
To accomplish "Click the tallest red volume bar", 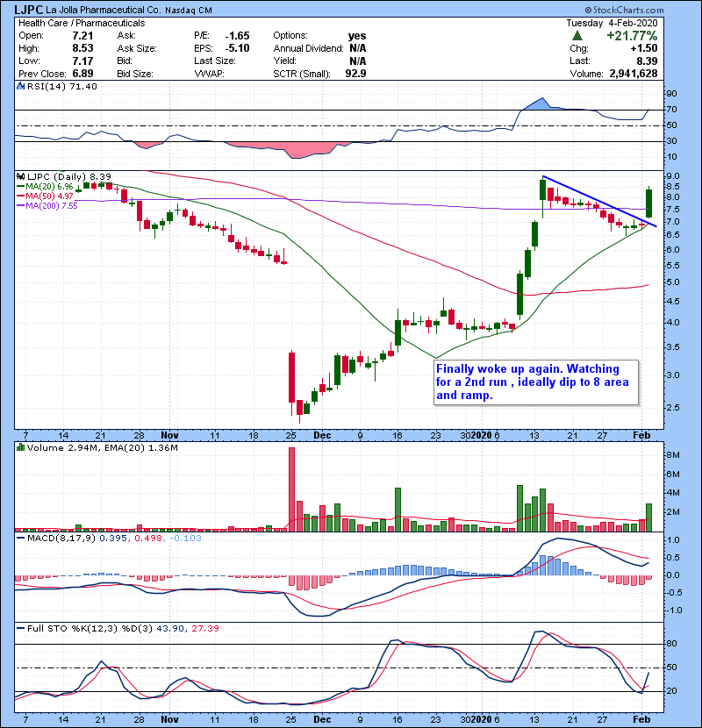I will pyautogui.click(x=291, y=489).
